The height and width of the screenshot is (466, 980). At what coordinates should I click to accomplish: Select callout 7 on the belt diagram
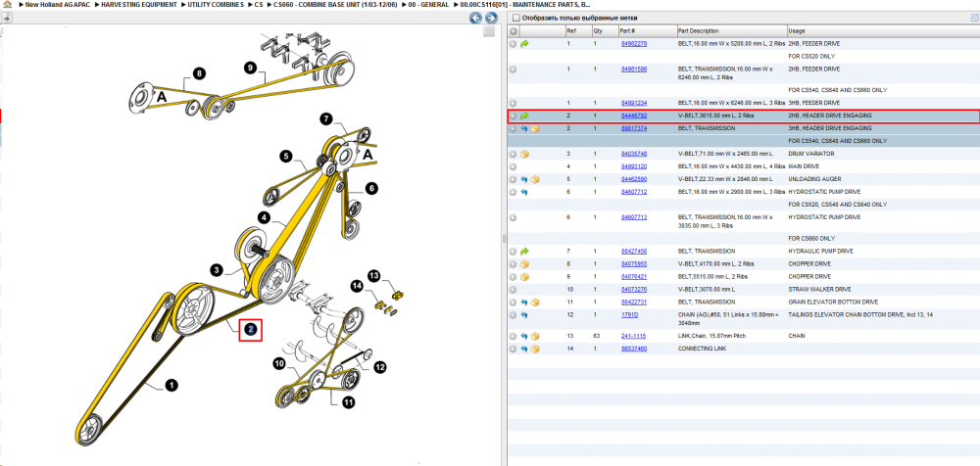point(325,118)
